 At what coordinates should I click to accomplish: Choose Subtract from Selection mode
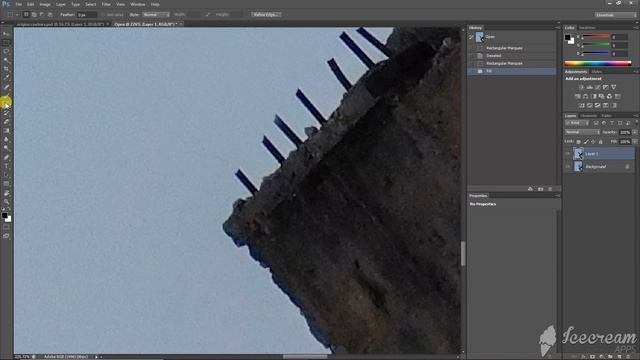[42, 14]
